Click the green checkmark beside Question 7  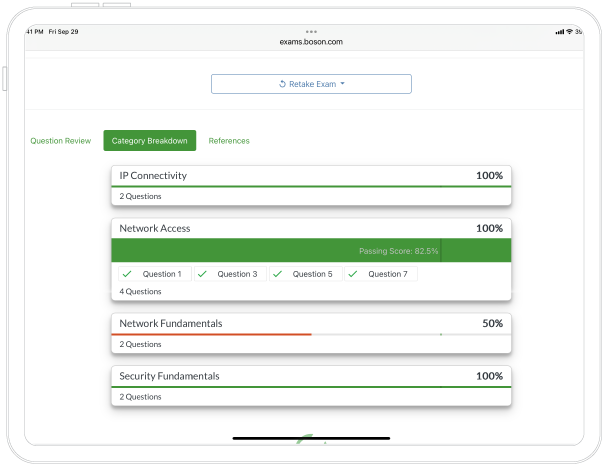(x=351, y=274)
